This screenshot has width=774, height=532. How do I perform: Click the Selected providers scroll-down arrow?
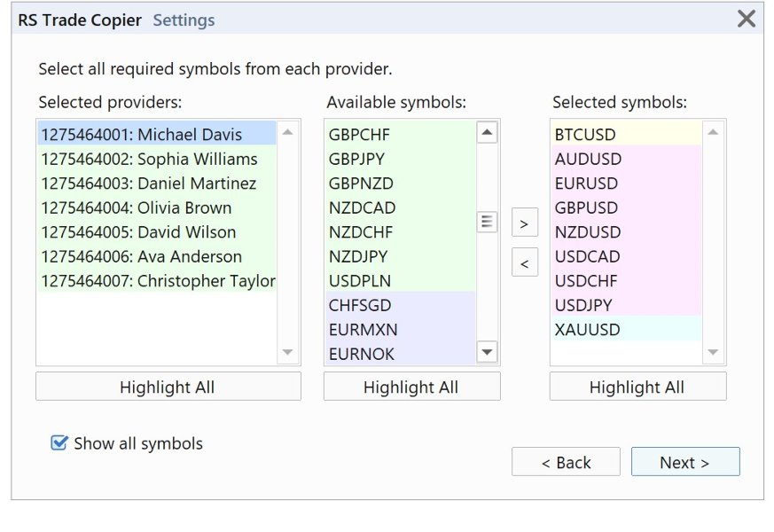click(x=287, y=352)
